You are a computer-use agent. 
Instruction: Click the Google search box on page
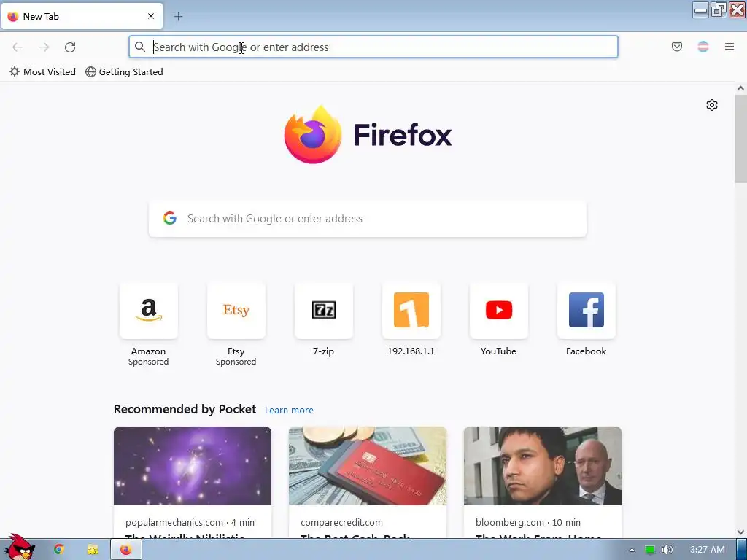pyautogui.click(x=368, y=219)
